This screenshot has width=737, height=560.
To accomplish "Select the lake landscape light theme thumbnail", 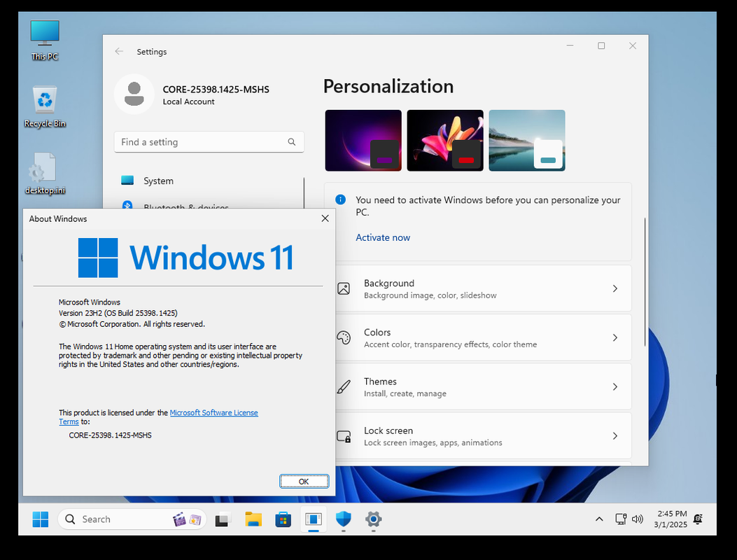I will pos(527,141).
